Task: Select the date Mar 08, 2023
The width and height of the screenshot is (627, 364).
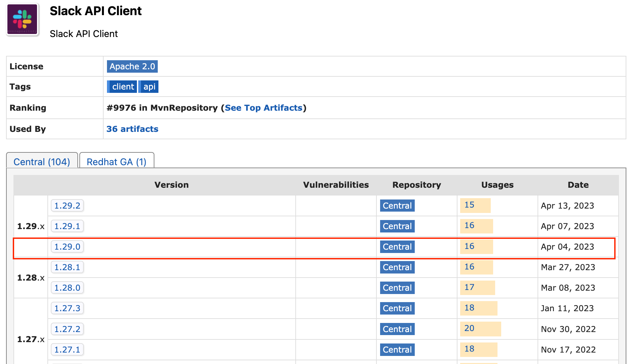Action: pyautogui.click(x=568, y=288)
